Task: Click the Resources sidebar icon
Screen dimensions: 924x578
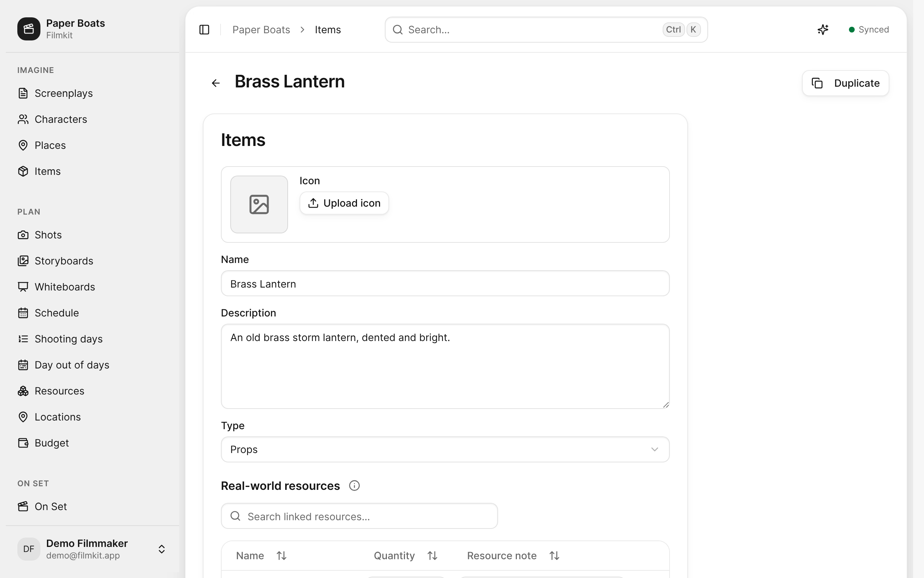Action: pos(23,391)
